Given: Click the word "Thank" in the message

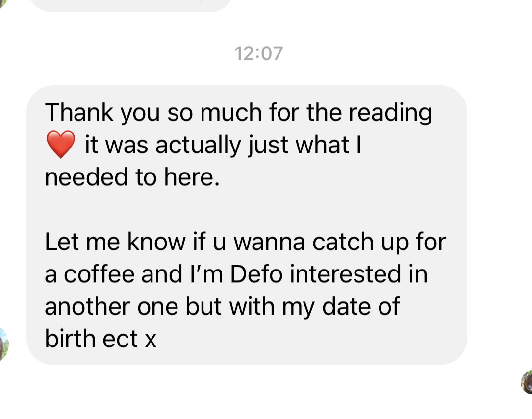Looking at the screenshot, I should 79,113.
